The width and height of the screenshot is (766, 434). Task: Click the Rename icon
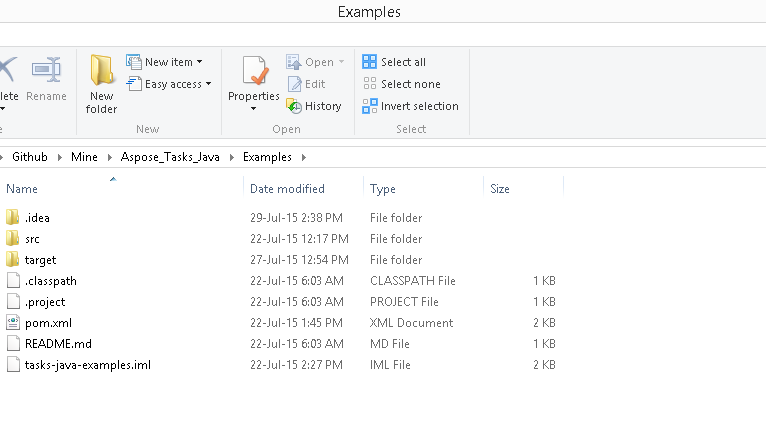pos(46,72)
